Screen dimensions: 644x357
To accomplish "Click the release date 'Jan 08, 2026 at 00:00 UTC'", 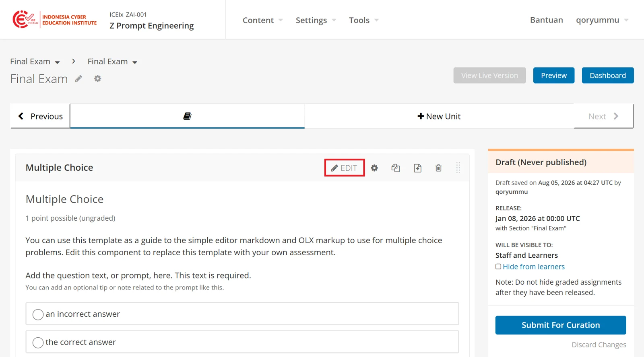I will point(538,219).
